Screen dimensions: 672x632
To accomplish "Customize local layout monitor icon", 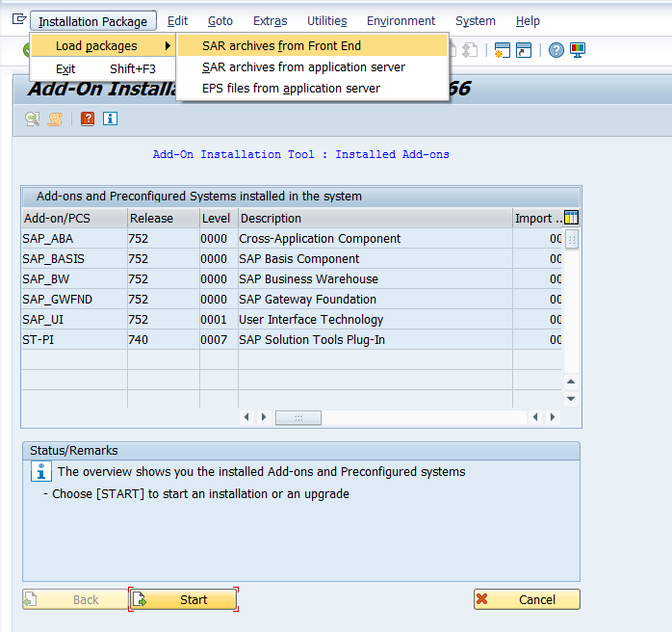I will pyautogui.click(x=578, y=50).
